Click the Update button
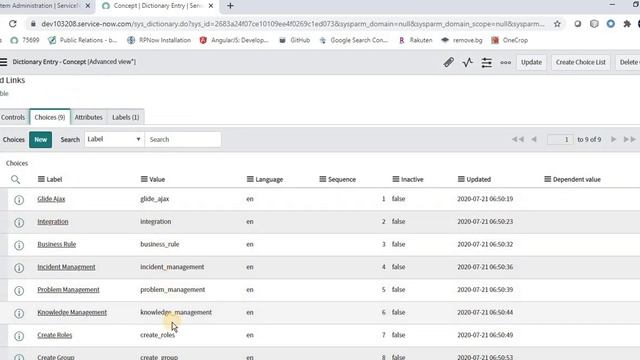The height and width of the screenshot is (360, 640). pos(531,62)
